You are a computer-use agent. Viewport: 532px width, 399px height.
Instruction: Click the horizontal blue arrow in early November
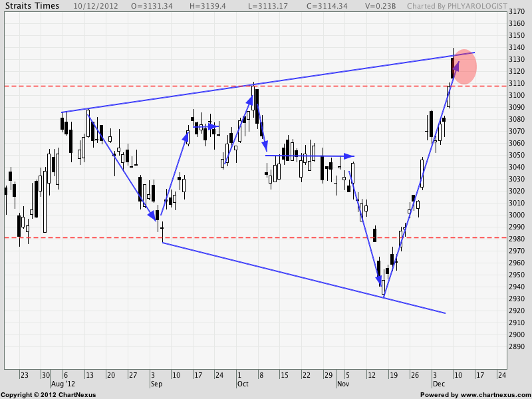[309, 156]
